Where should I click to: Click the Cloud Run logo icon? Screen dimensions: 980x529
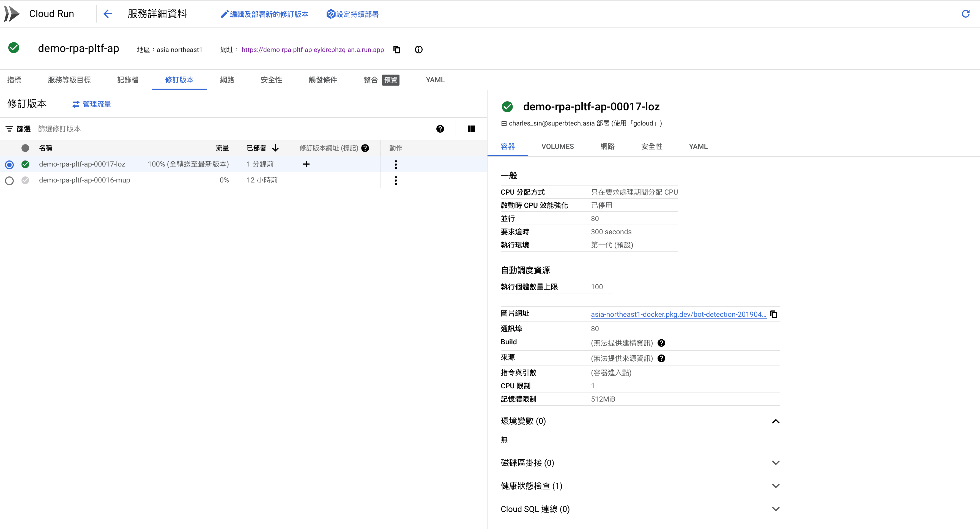[x=11, y=14]
